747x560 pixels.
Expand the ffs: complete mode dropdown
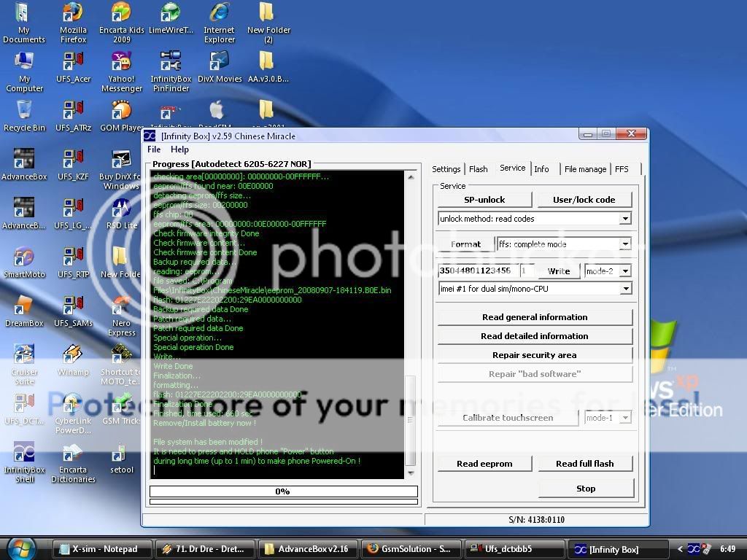[624, 244]
